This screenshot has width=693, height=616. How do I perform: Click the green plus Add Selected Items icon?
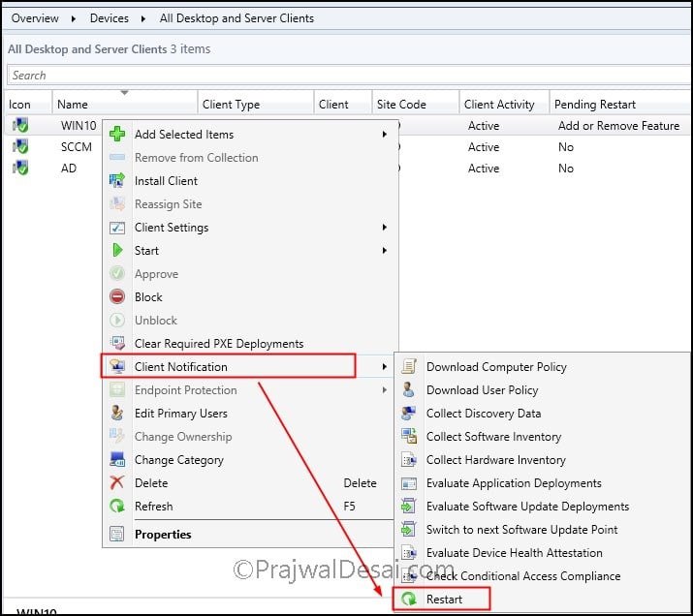tap(117, 134)
